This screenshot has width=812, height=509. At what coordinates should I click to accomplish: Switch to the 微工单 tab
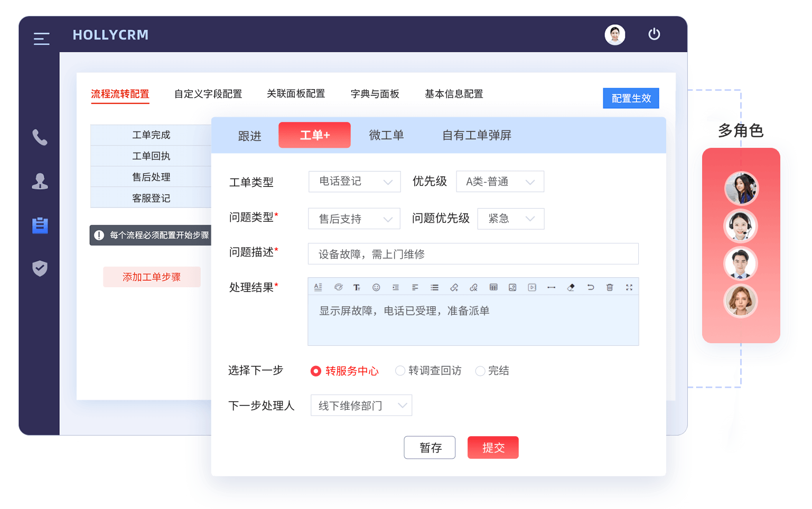pos(387,135)
